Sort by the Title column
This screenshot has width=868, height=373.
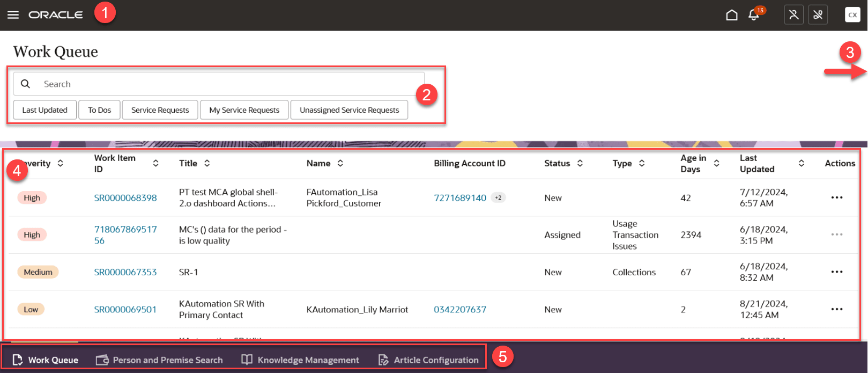207,163
